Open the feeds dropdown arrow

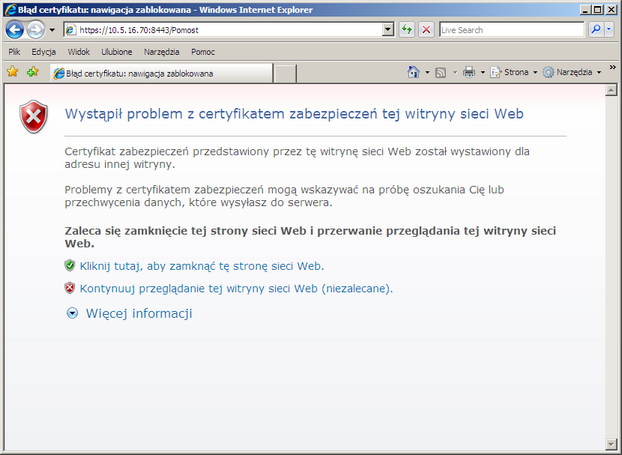coord(455,73)
